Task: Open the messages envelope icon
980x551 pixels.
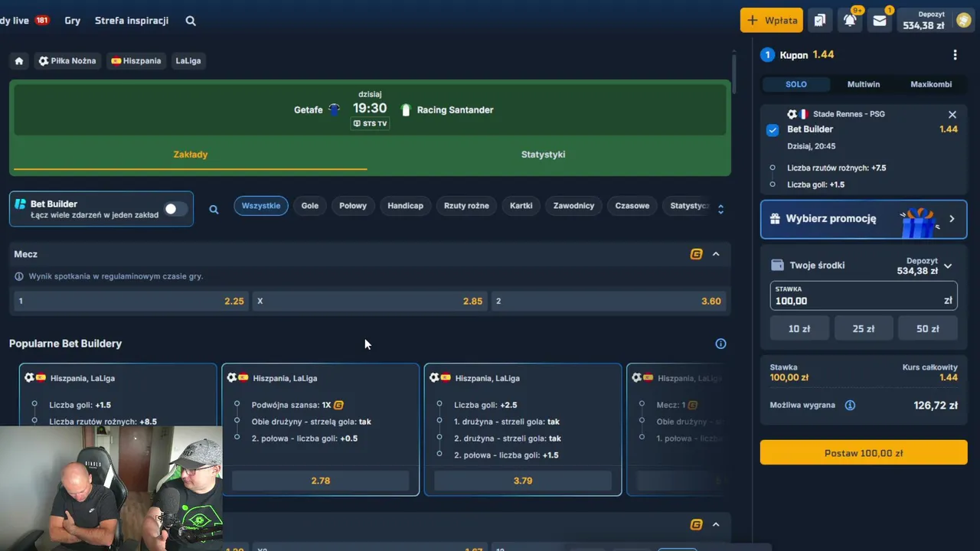Action: pos(880,21)
